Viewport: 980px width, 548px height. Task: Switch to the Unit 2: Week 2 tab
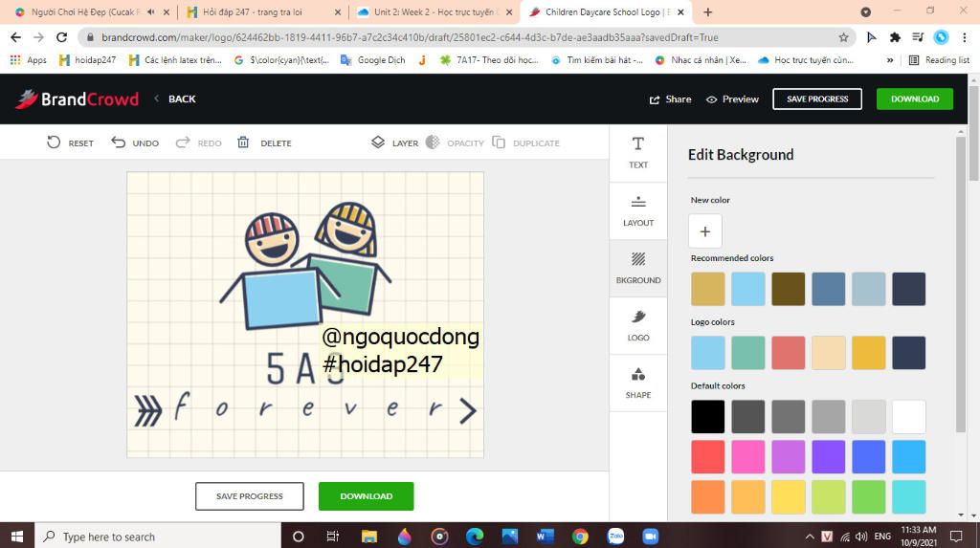coord(434,11)
